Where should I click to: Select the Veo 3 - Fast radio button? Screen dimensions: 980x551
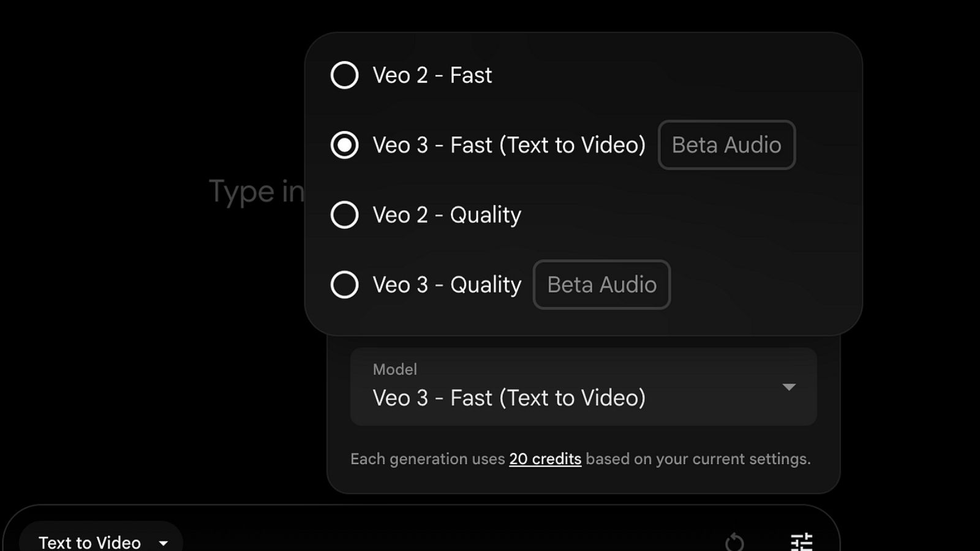point(344,145)
